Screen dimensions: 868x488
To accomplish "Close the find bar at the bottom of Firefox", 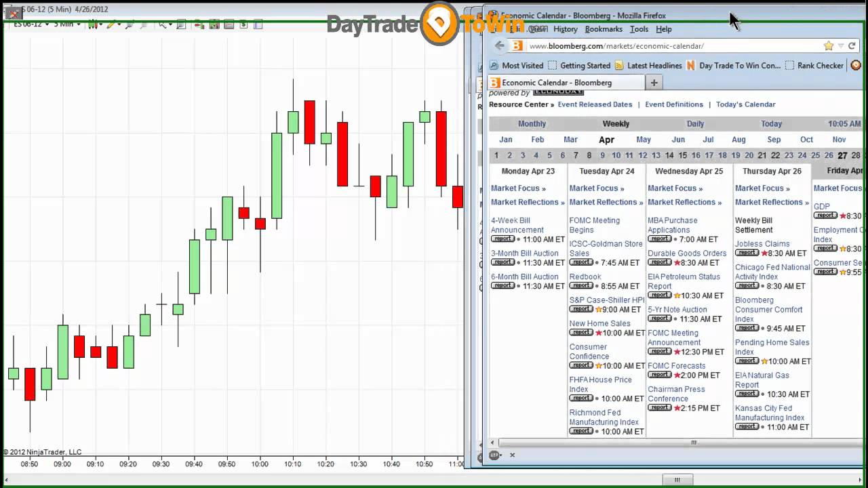I will pos(512,455).
